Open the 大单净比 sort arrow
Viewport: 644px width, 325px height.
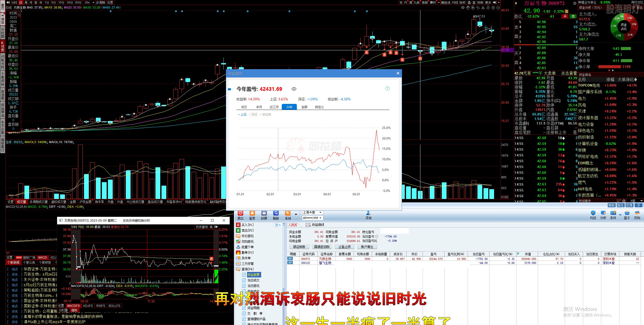[636, 79]
